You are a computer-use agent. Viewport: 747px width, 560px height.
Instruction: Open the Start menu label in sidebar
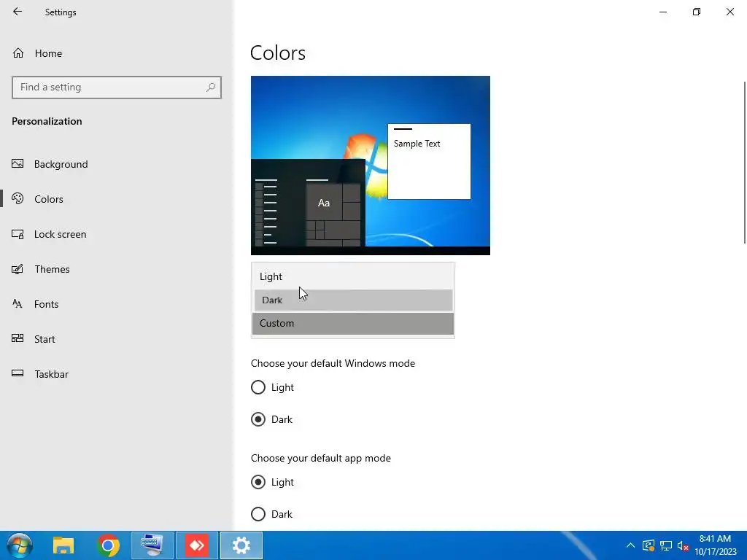point(44,339)
